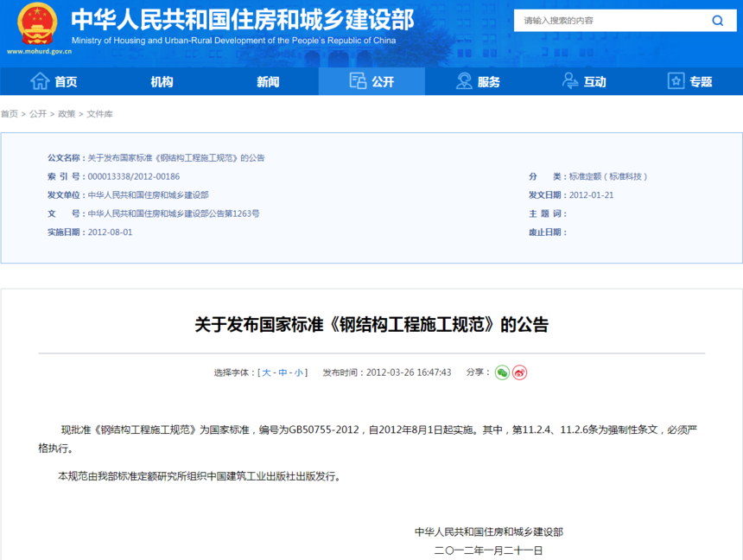Click the www.mohurd.gov.cn site address
The image size is (743, 560).
(x=40, y=51)
